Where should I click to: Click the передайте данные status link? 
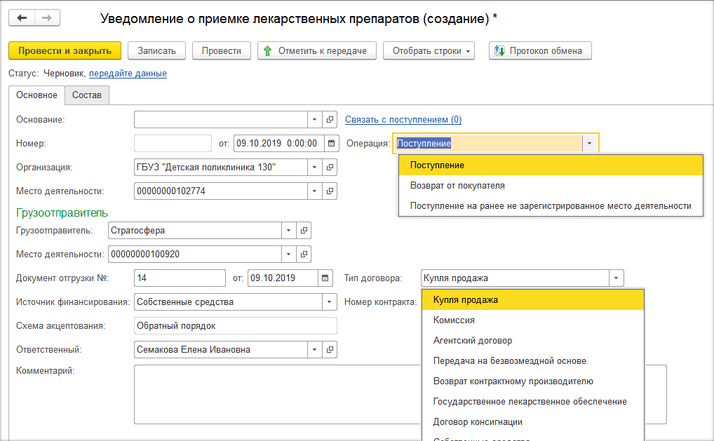pyautogui.click(x=128, y=74)
